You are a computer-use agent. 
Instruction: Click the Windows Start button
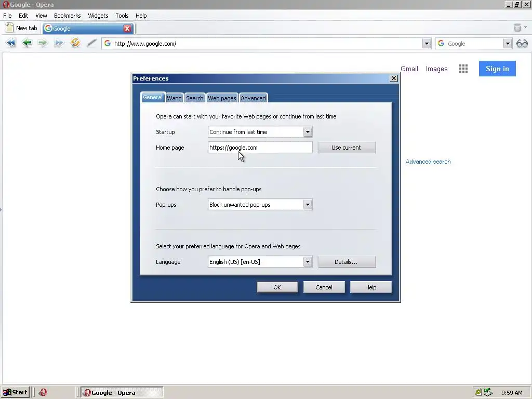click(x=15, y=393)
